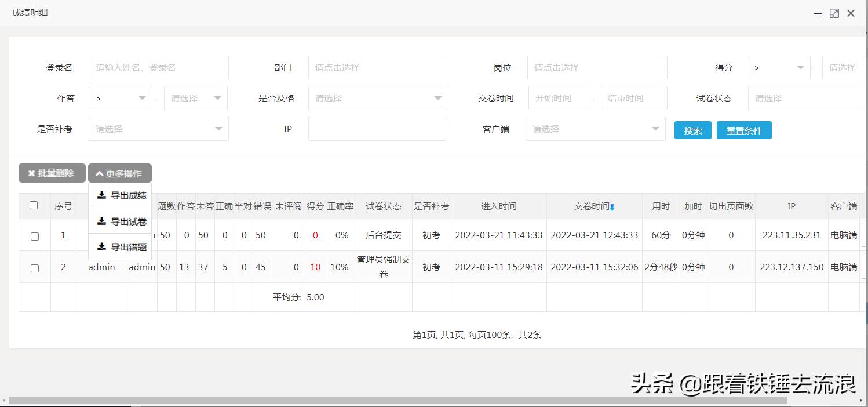This screenshot has height=407, width=868.
Task: Open the 是否及格 dropdown
Action: (x=378, y=98)
